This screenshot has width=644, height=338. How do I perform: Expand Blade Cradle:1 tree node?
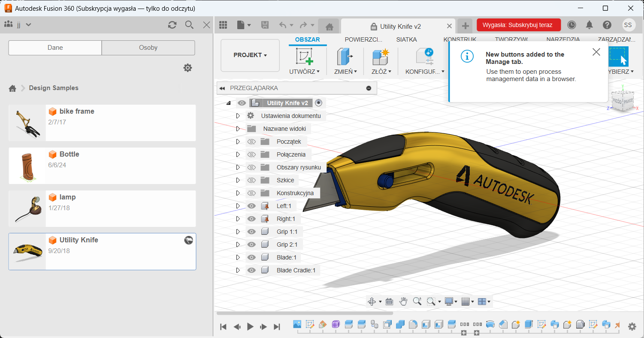[x=238, y=270]
